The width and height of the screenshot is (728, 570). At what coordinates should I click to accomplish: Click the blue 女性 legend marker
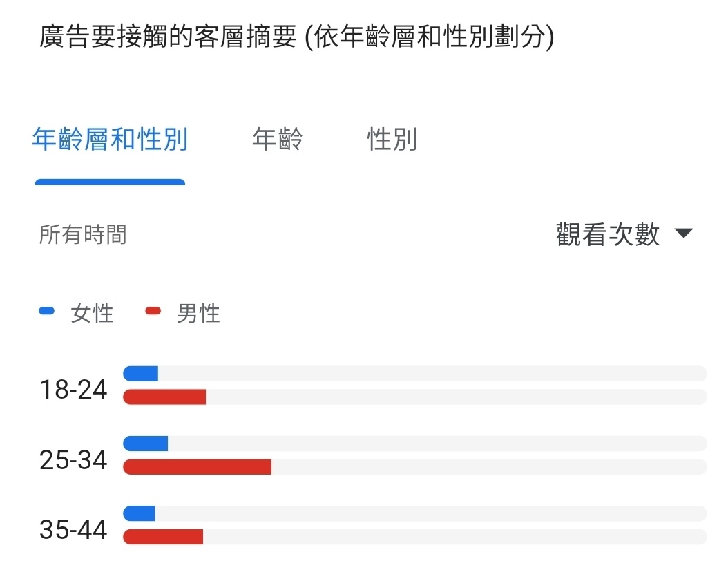[x=47, y=311]
